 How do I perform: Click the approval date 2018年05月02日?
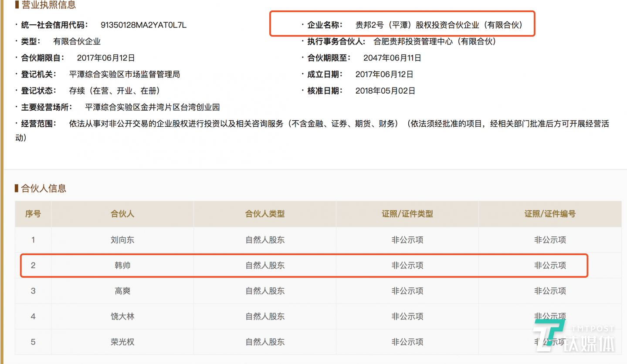click(385, 91)
